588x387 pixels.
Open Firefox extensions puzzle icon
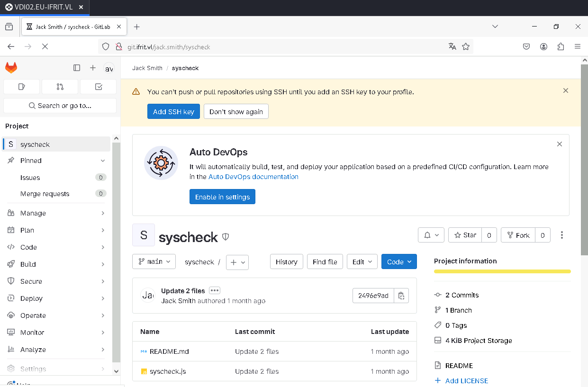561,46
